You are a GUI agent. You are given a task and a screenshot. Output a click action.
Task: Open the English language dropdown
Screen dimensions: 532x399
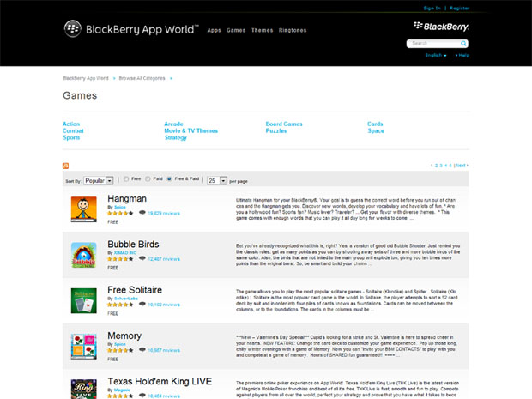[x=436, y=55]
